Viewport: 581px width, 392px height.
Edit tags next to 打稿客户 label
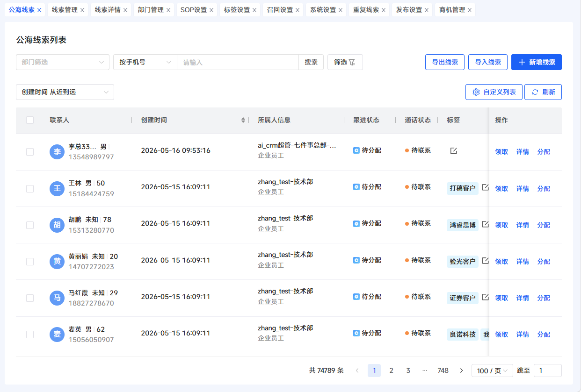click(x=486, y=187)
